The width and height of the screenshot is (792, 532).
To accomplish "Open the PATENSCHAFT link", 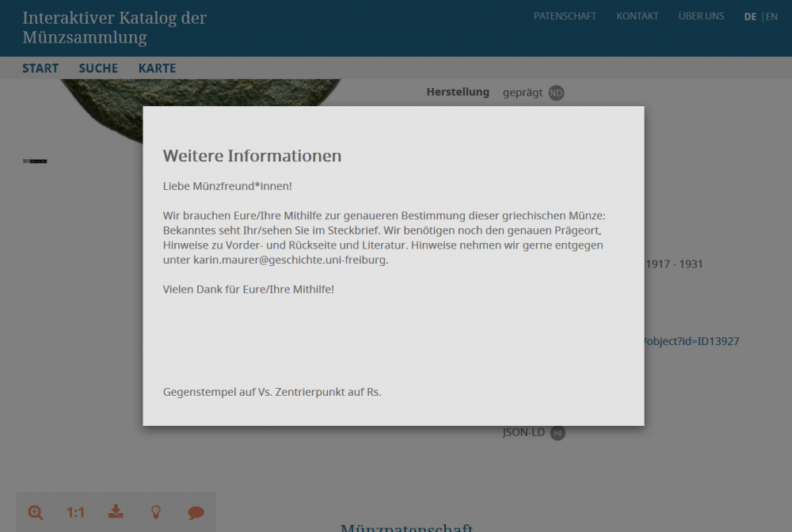I will coord(565,17).
